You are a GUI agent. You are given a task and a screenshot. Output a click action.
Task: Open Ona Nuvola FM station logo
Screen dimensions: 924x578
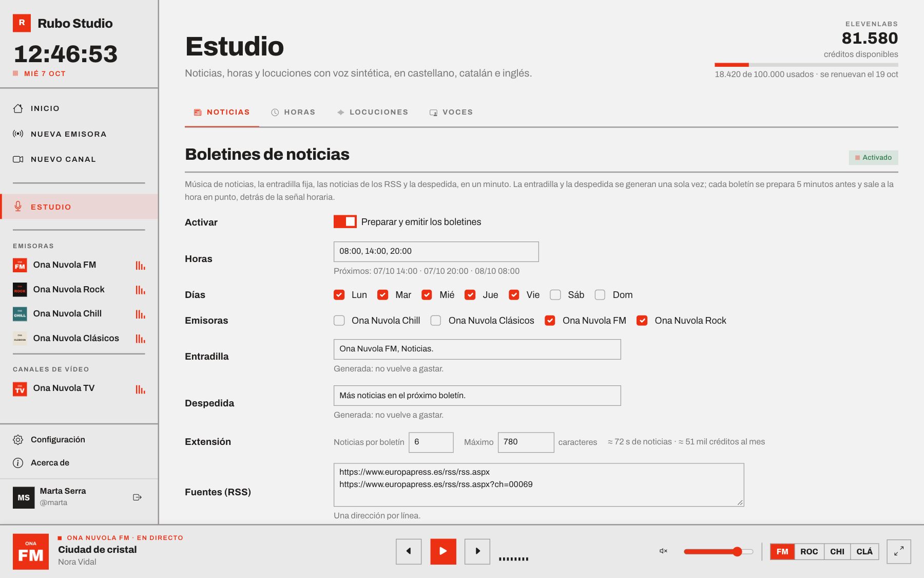click(x=20, y=265)
